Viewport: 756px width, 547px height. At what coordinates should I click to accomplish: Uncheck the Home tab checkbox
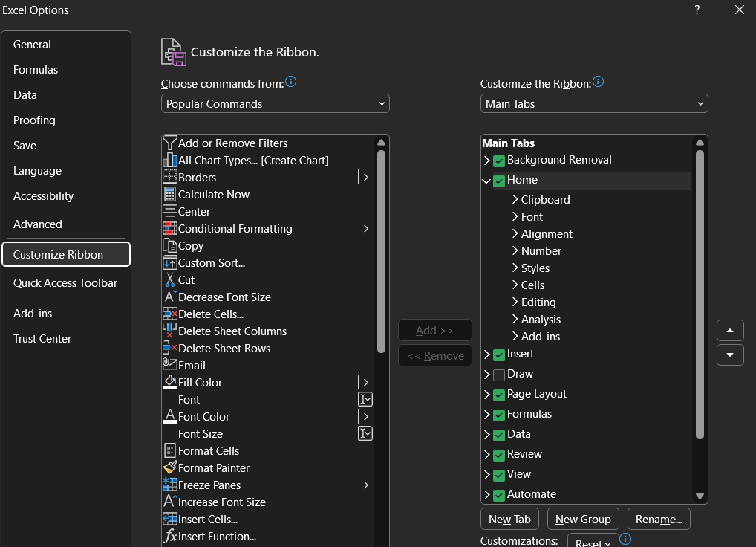[x=498, y=180]
